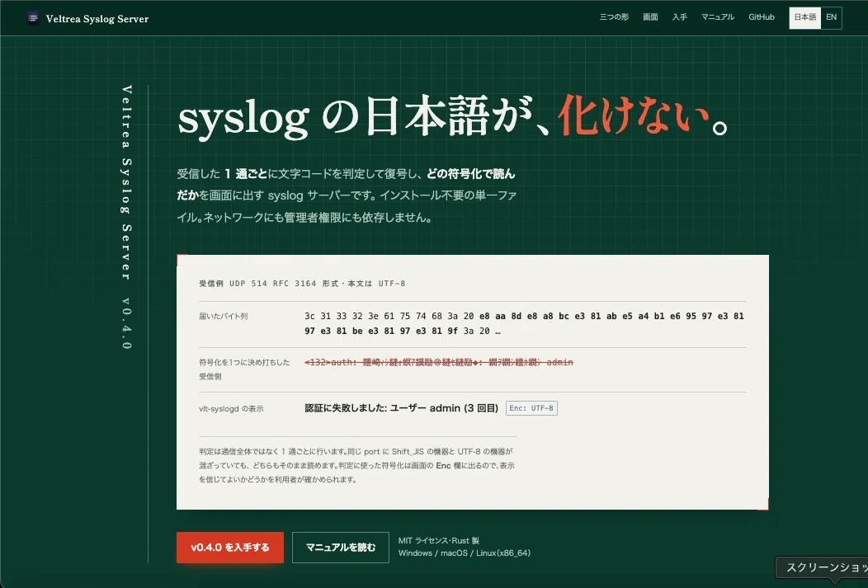The width and height of the screenshot is (868, 588).
Task: Click the vertical Veltrea Syslog Server v0.4.0 label
Action: [x=127, y=218]
